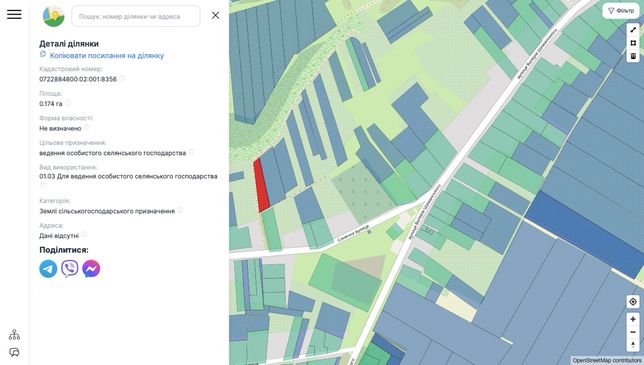Focus the parcel number or address search field
The height and width of the screenshot is (365, 644).
[x=136, y=16]
